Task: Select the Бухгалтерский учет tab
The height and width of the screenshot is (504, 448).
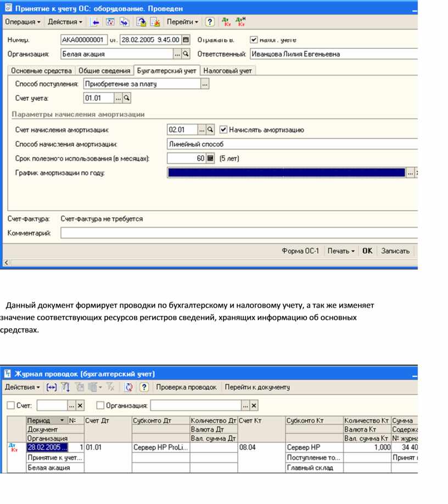Action: click(167, 71)
